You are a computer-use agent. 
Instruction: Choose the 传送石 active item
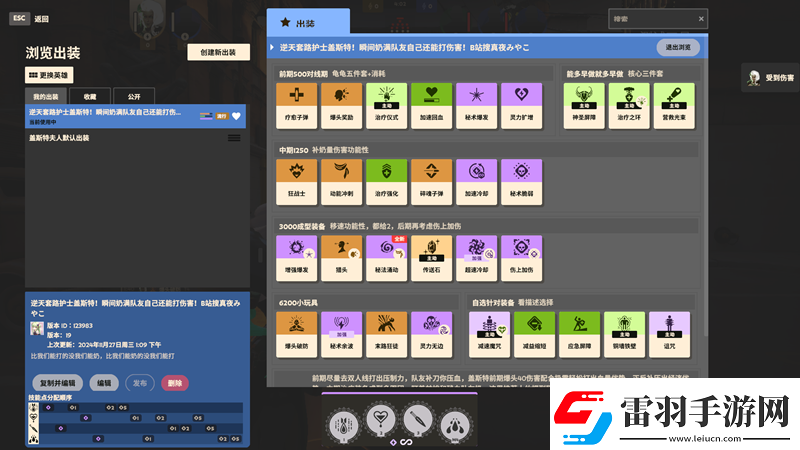[431, 258]
